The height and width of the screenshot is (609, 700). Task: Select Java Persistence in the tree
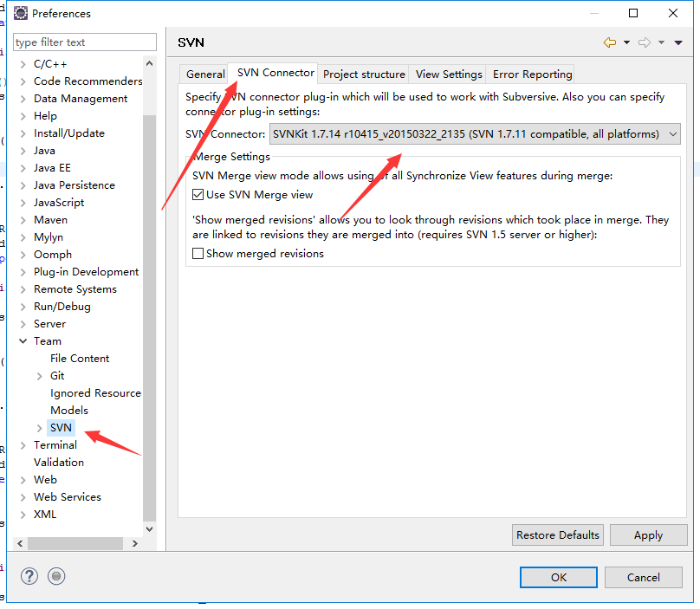tap(75, 185)
